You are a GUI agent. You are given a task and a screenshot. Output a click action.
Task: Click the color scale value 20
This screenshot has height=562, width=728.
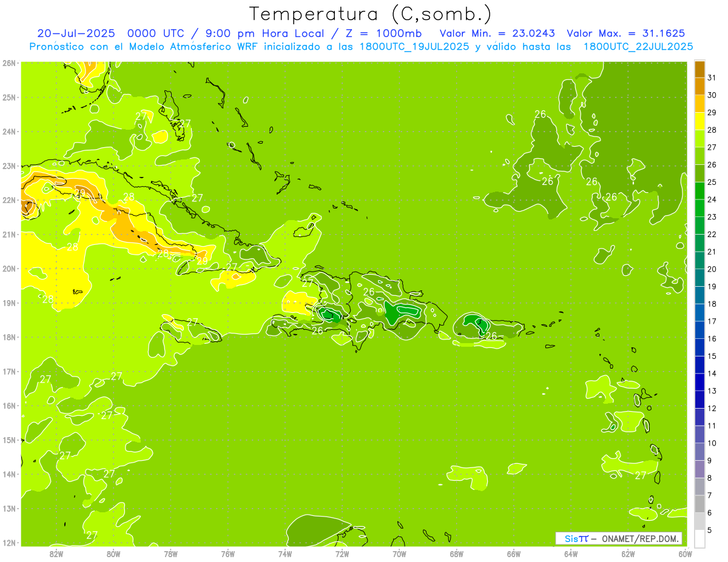pyautogui.click(x=712, y=269)
